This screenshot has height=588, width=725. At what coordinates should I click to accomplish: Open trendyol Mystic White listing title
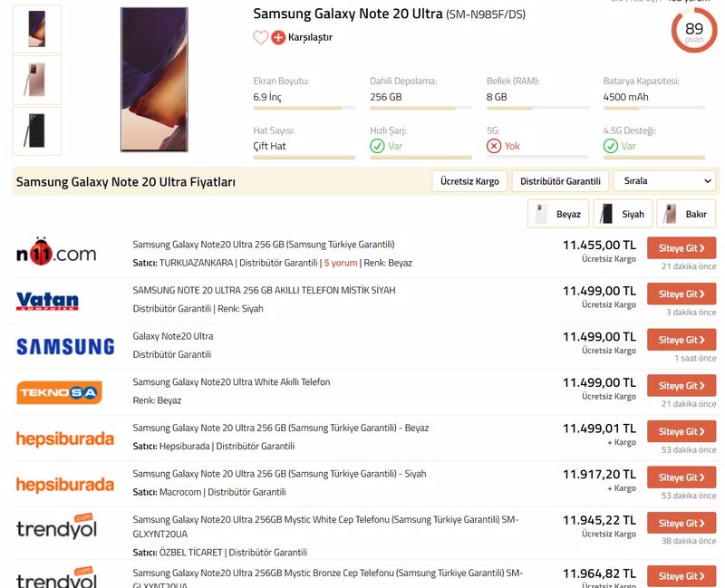pyautogui.click(x=325, y=526)
